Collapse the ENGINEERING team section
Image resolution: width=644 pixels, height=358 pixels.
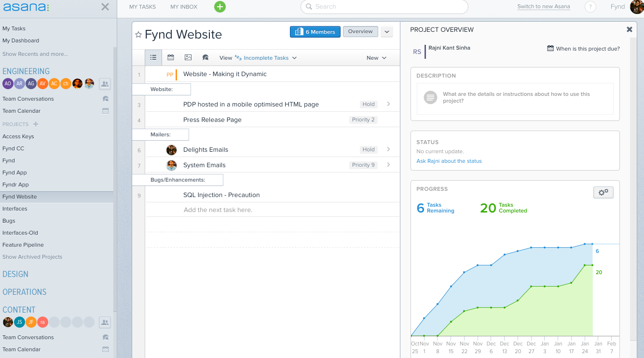[26, 71]
